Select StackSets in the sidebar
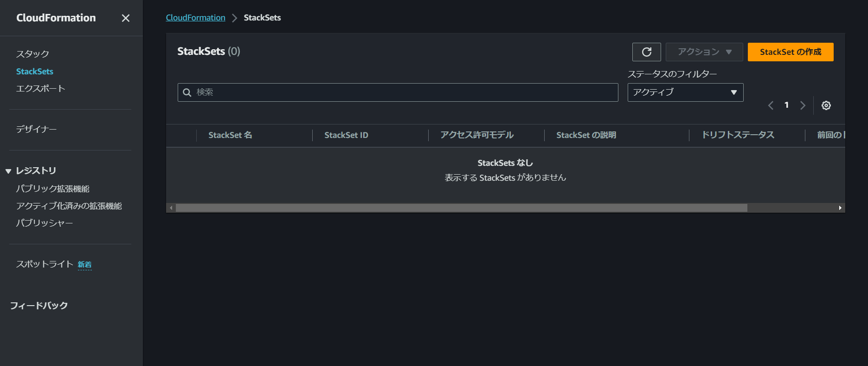This screenshot has width=868, height=366. [35, 72]
